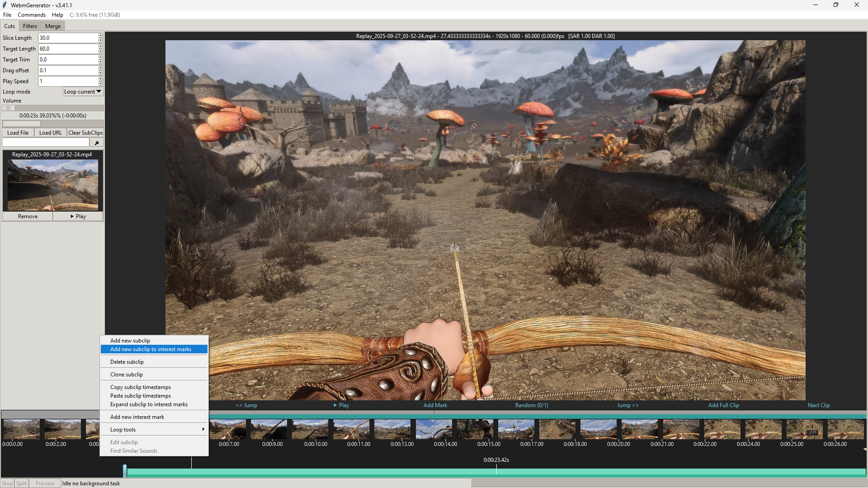Decrease Play Speed with the down arrow
This screenshot has height=488, width=868.
pos(101,84)
